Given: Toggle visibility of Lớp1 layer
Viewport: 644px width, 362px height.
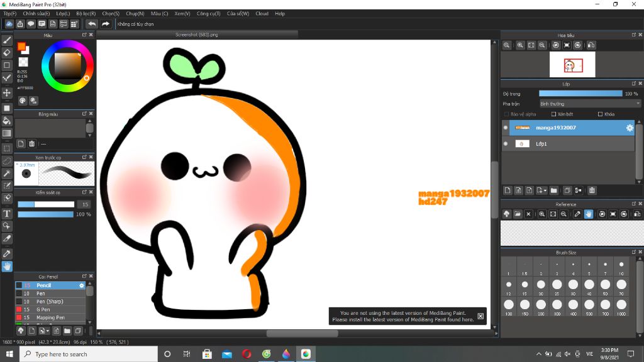Looking at the screenshot, I should tap(506, 144).
